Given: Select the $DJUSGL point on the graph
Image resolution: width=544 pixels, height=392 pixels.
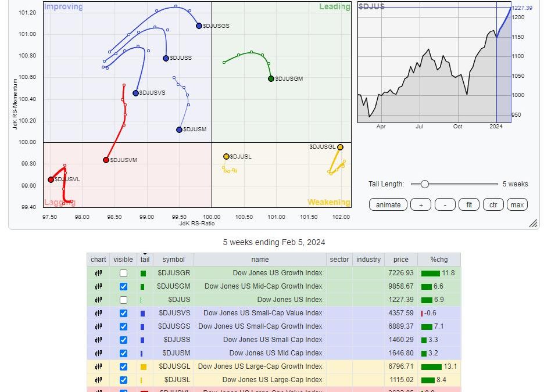Looking at the screenshot, I should [x=340, y=148].
